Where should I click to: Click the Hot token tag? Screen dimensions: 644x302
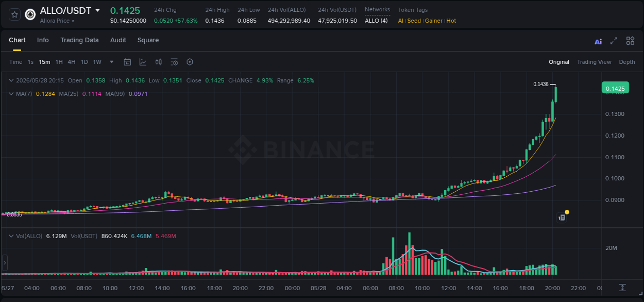coord(451,21)
